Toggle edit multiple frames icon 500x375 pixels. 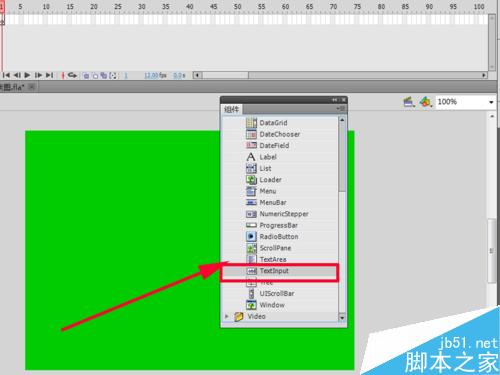[x=104, y=76]
